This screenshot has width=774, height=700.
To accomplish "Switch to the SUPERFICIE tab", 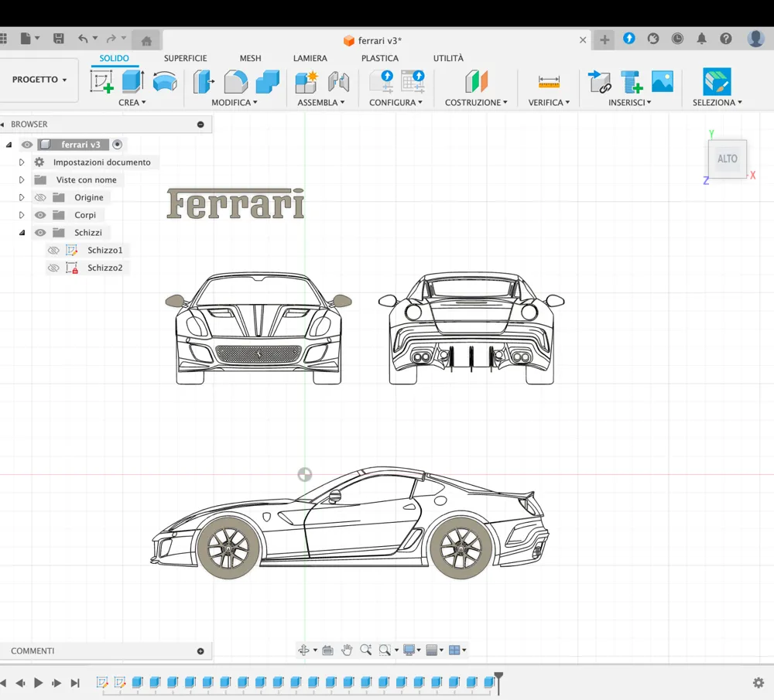I will click(x=186, y=58).
